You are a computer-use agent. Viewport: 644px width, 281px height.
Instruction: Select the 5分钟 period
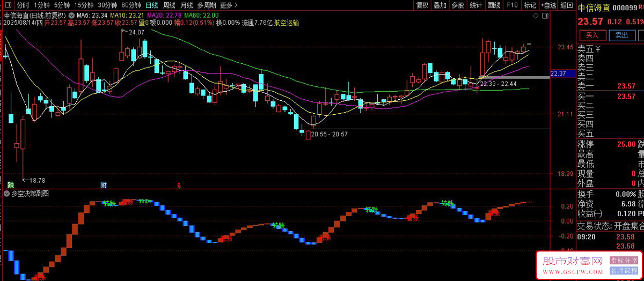pos(62,5)
